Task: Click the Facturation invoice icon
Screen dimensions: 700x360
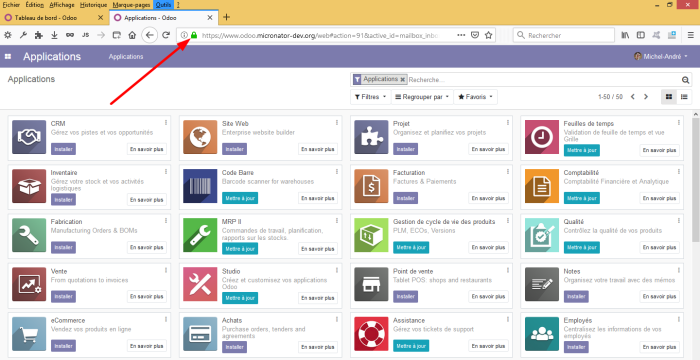Action: (371, 186)
